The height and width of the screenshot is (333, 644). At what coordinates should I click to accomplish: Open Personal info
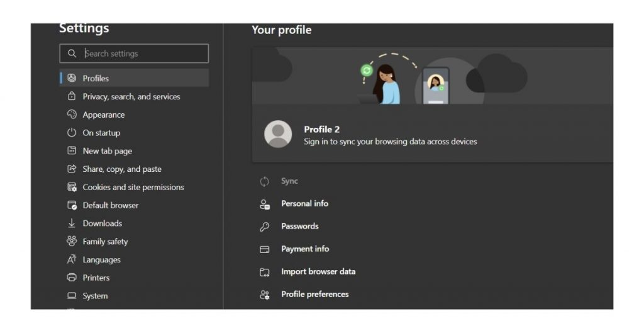[304, 203]
